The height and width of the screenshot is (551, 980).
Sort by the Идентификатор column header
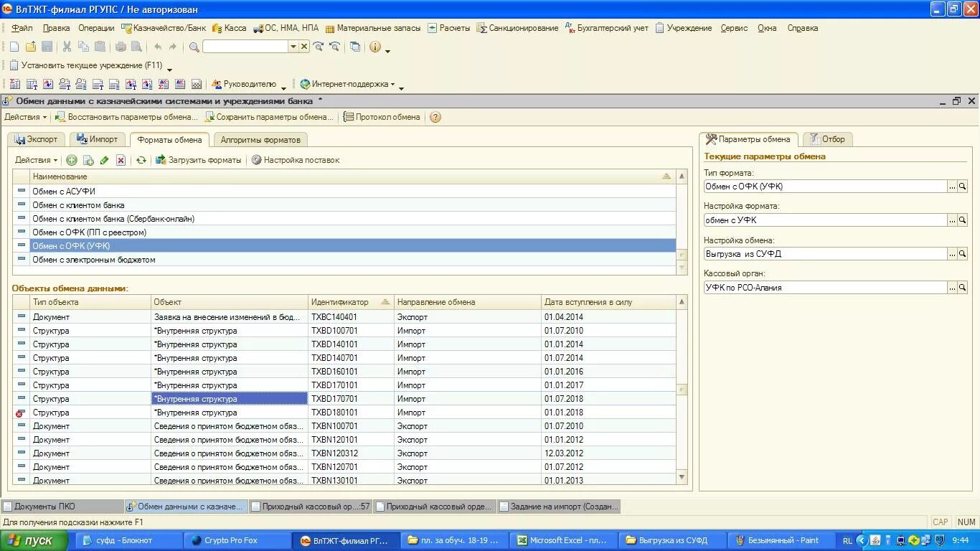click(351, 302)
